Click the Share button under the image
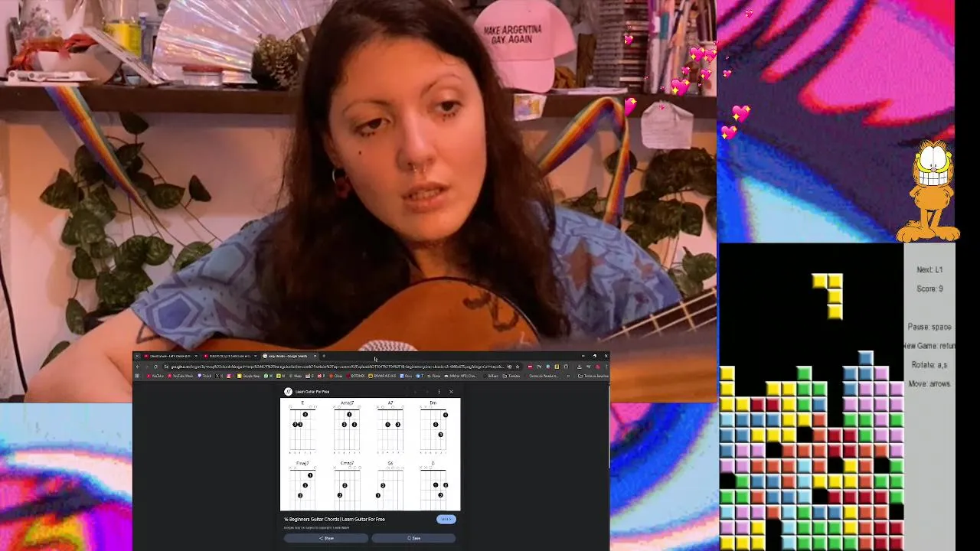980x551 pixels. point(326,538)
